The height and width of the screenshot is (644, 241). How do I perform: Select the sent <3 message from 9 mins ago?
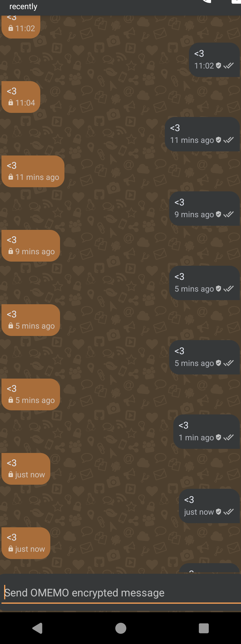205,209
